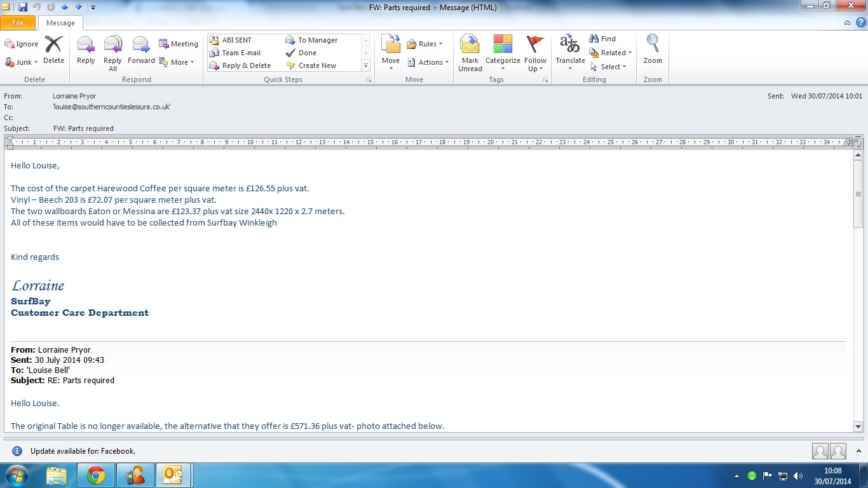Click the second contact photo in People Pane

coord(838,451)
